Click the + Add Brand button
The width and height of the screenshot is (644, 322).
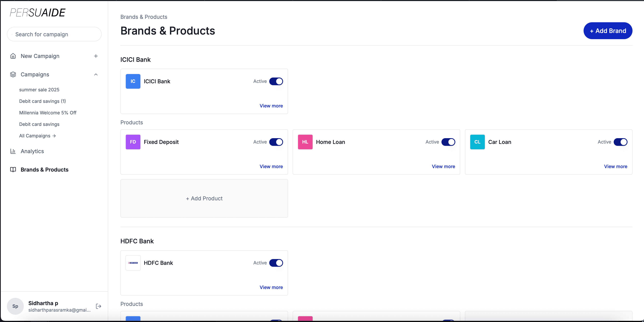click(608, 31)
